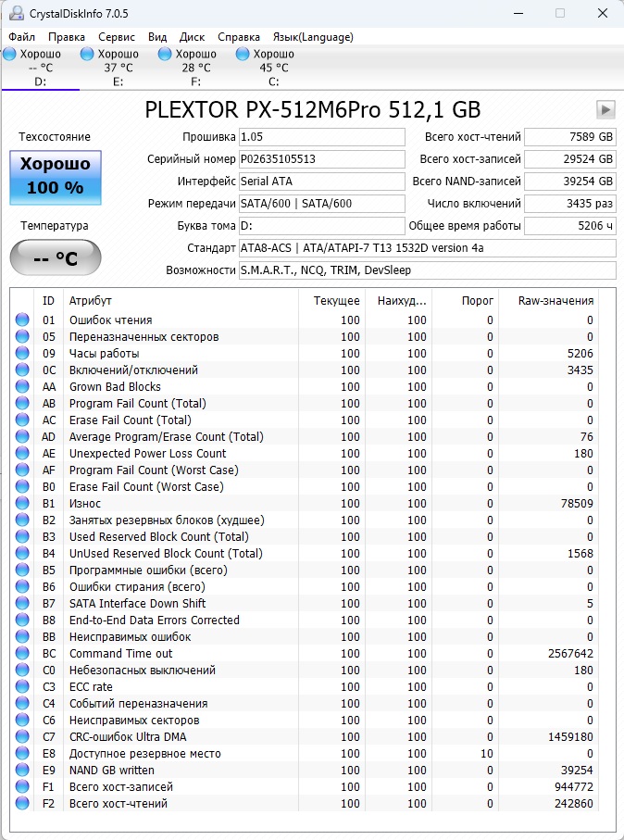
Task: Click status icon for Average Program/Erase Count row
Action: pyautogui.click(x=22, y=436)
